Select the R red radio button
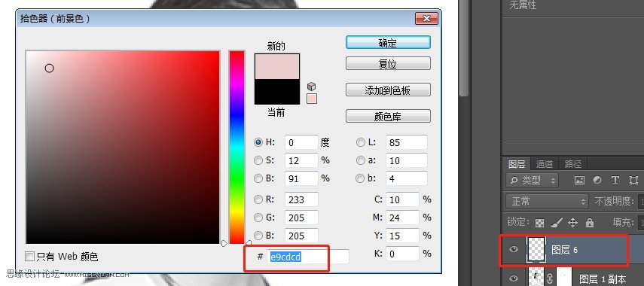This screenshot has width=644, height=286. [x=258, y=200]
